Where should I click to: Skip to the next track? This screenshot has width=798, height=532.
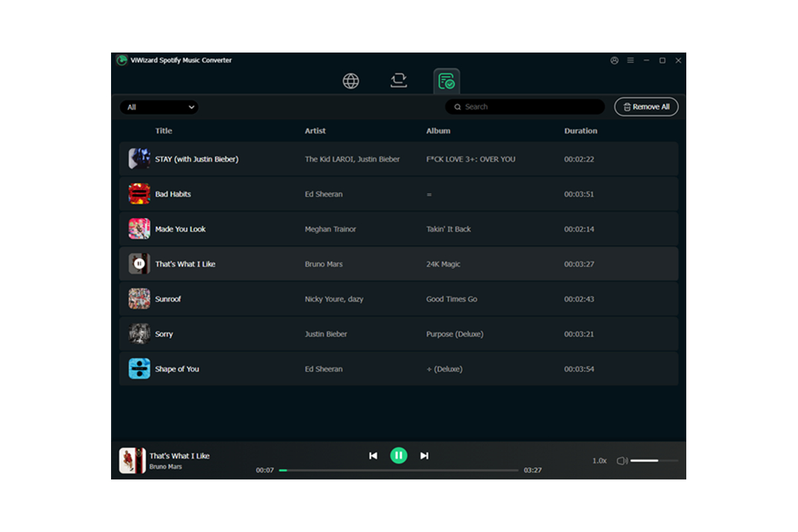coord(424,456)
